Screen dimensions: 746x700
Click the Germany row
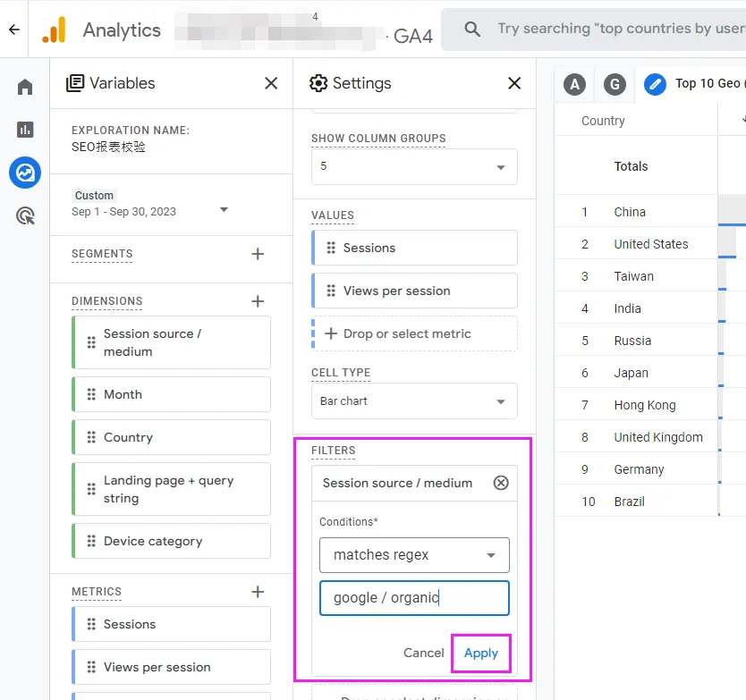click(650, 469)
